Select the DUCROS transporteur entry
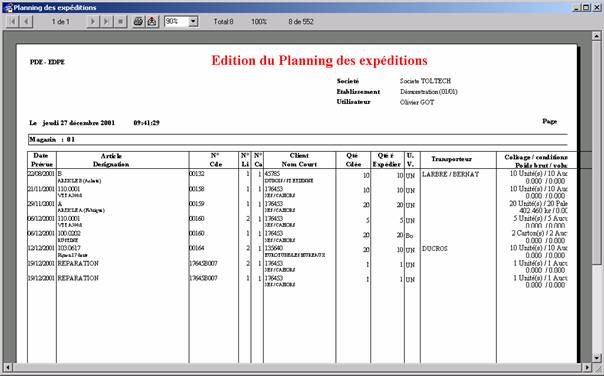The image size is (604, 376). pos(435,249)
